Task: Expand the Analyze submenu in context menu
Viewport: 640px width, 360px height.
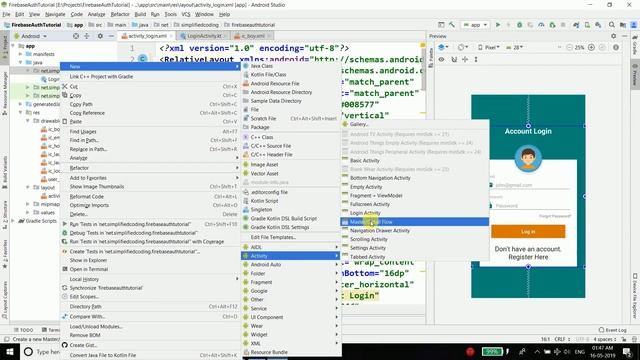Action: pyautogui.click(x=150, y=158)
